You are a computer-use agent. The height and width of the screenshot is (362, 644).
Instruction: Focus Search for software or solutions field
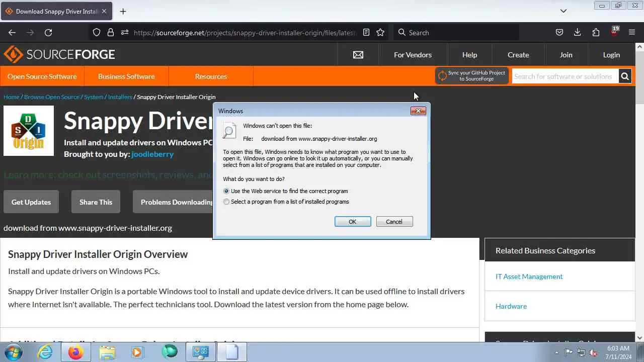[x=565, y=76]
